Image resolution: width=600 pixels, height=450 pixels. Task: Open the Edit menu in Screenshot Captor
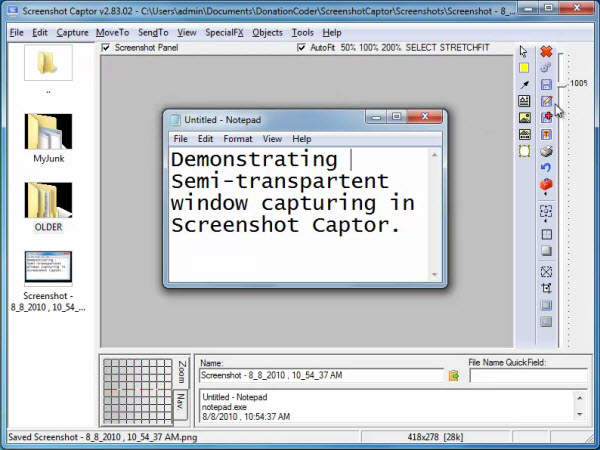tap(40, 33)
